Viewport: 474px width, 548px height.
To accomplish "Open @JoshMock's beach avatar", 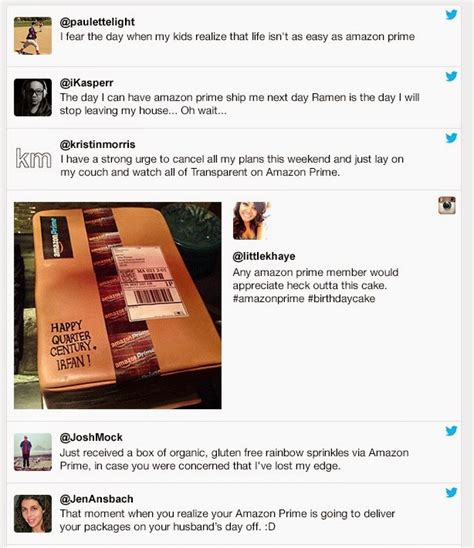I will pos(33,452).
